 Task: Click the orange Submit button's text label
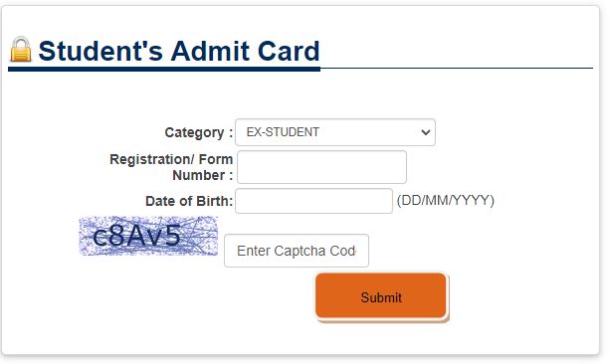tap(381, 297)
